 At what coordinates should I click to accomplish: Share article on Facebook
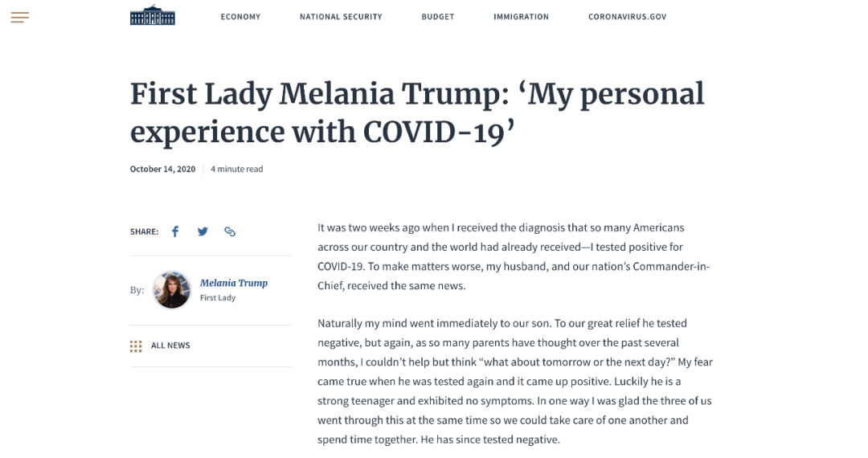175,231
